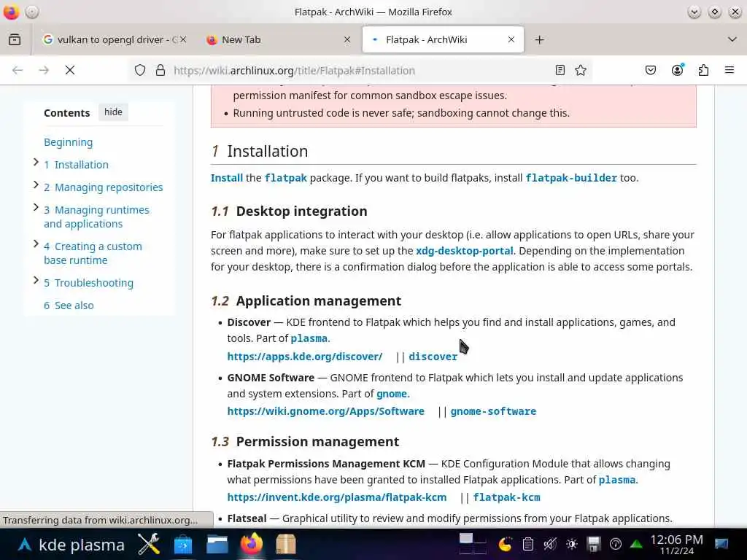Close the Flatpak - ArchWiki tab
Image resolution: width=747 pixels, height=560 pixels.
pos(511,39)
